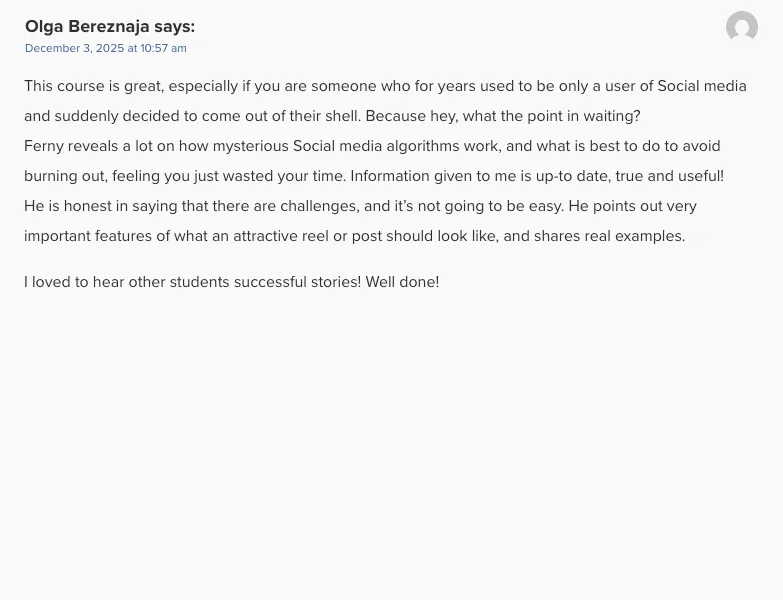Click the closing words "Well done!"
The width and height of the screenshot is (783, 600).
[x=402, y=282]
